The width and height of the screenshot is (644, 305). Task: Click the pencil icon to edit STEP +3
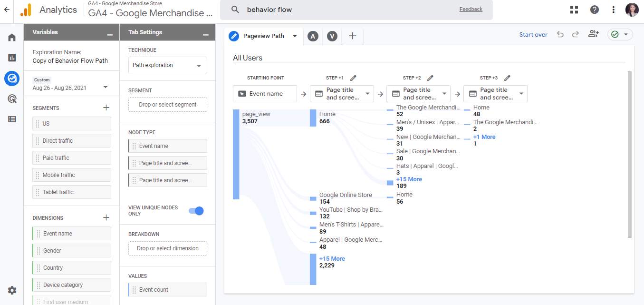point(507,78)
